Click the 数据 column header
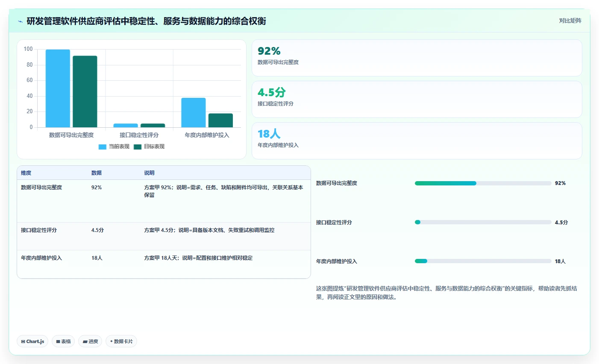Screen dimensions: 599x364 (x=97, y=173)
